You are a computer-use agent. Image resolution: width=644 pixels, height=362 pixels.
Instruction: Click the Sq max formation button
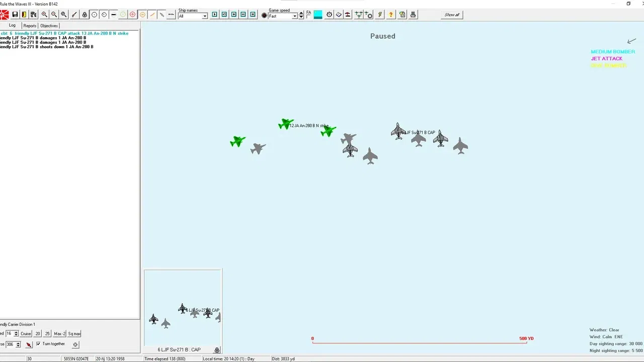click(x=74, y=333)
